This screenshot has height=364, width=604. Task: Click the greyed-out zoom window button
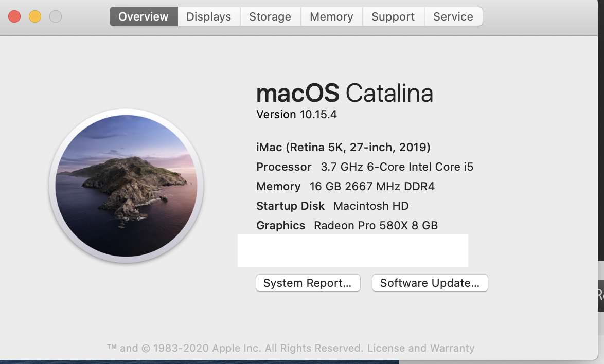click(56, 16)
